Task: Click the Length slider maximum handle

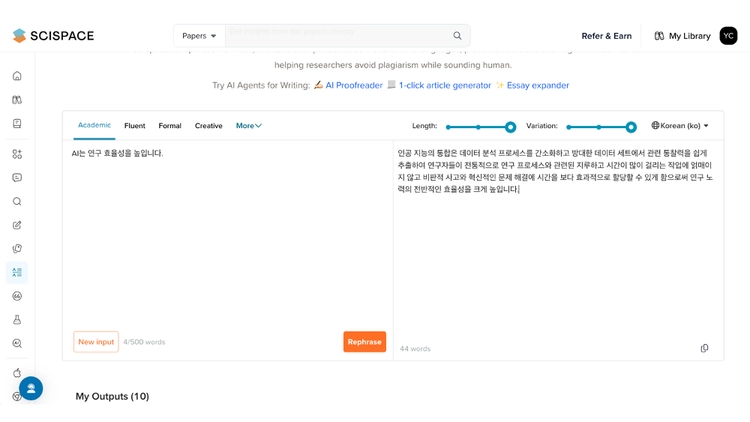Action: tap(510, 127)
